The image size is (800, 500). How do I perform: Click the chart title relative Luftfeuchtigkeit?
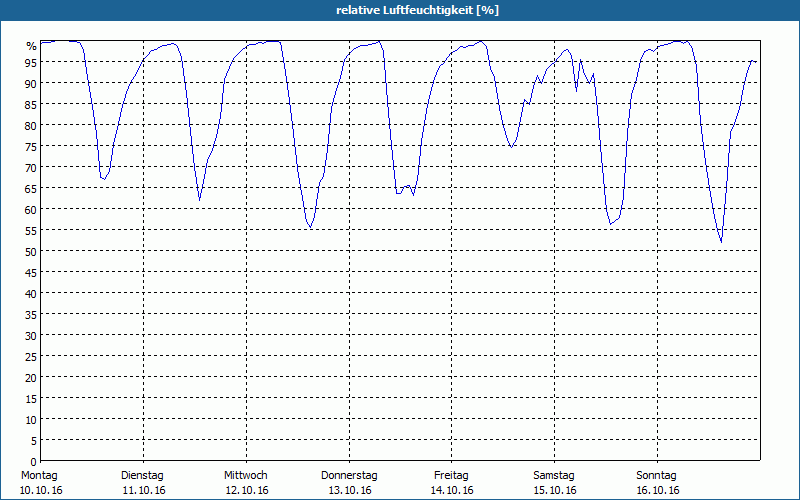(x=417, y=10)
